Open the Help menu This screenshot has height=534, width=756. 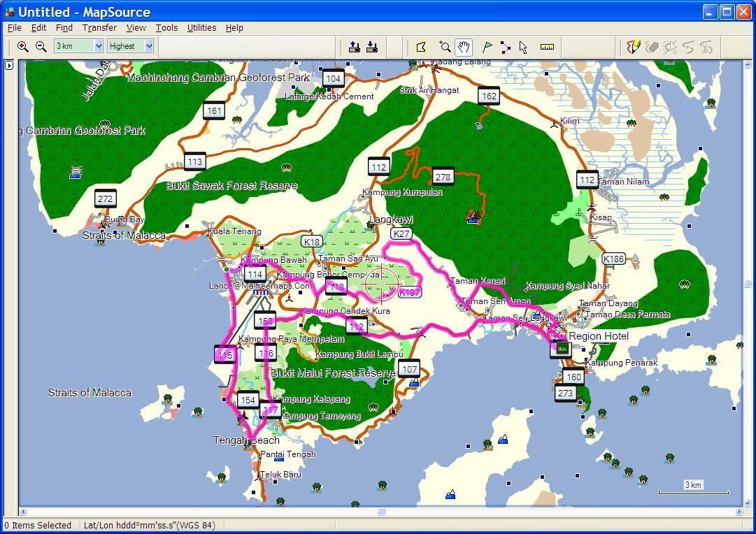[234, 28]
